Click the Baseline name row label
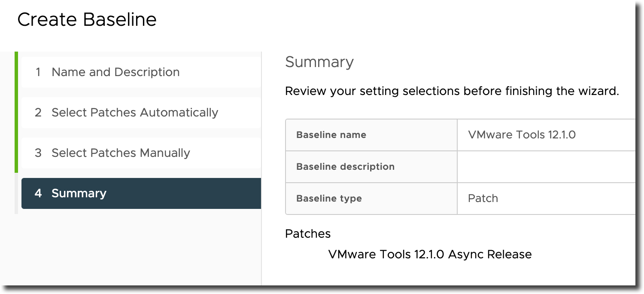The image size is (644, 294). coord(331,135)
